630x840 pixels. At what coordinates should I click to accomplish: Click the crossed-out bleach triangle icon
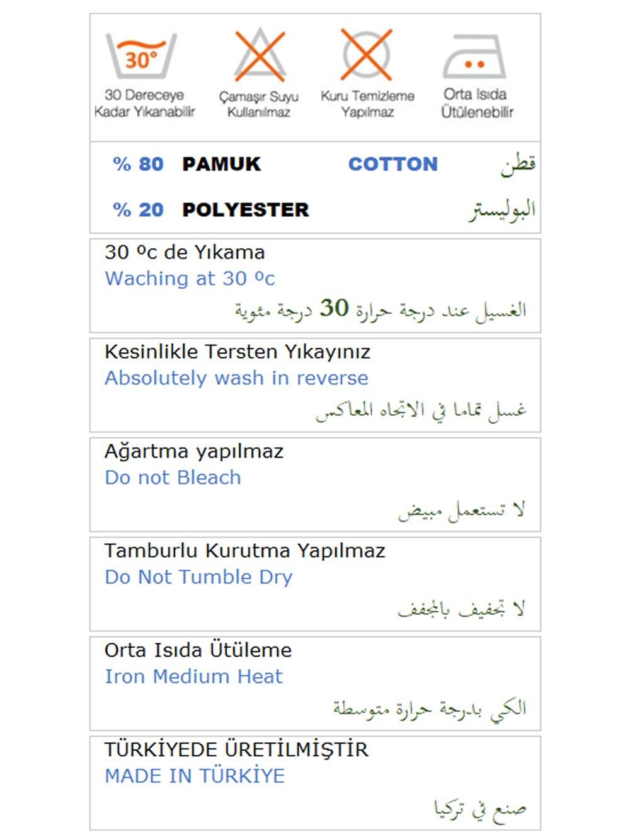pos(260,54)
